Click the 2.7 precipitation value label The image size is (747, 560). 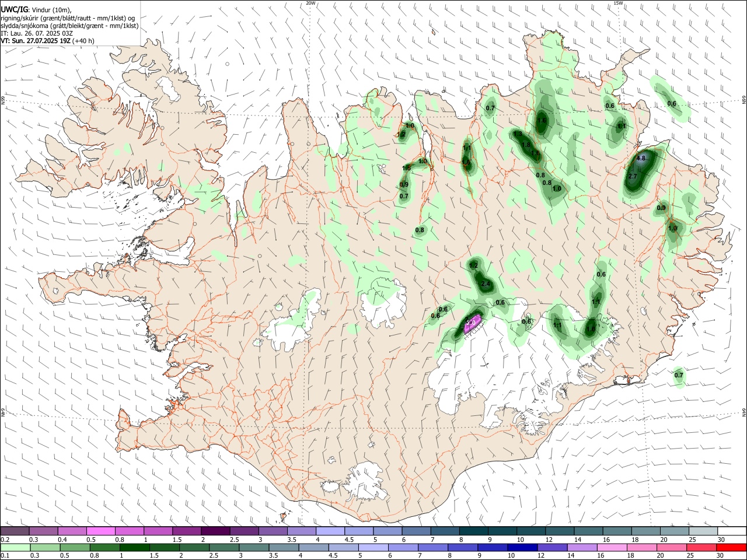point(633,176)
